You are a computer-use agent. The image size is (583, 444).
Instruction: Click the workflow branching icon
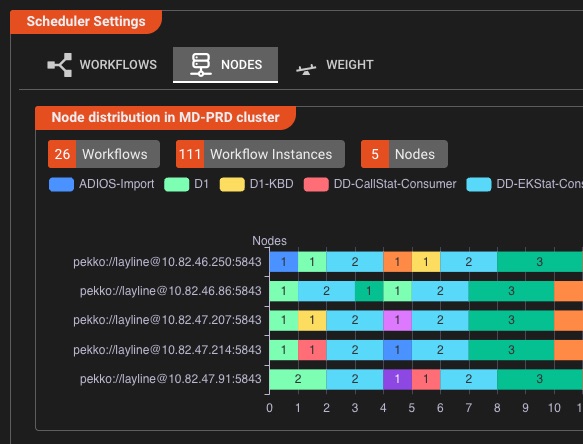[x=59, y=65]
